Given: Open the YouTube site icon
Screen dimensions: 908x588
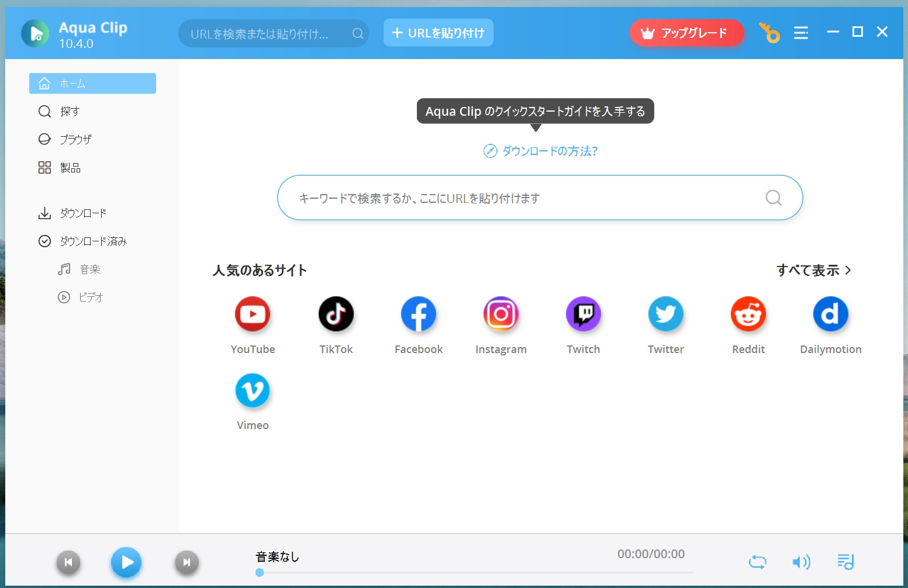Looking at the screenshot, I should pyautogui.click(x=253, y=314).
